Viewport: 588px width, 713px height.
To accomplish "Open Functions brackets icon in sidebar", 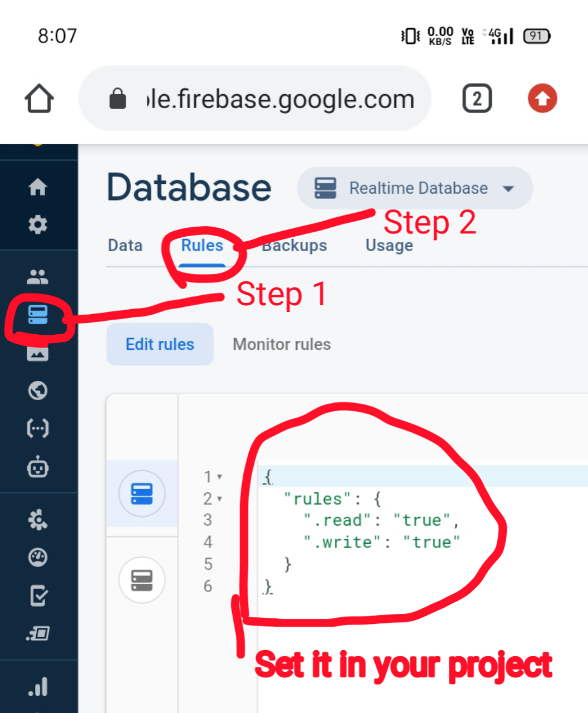I will click(38, 428).
